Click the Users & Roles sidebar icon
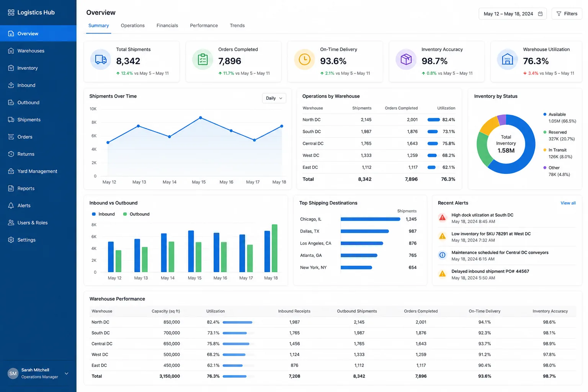The image size is (588, 392). coord(11,223)
